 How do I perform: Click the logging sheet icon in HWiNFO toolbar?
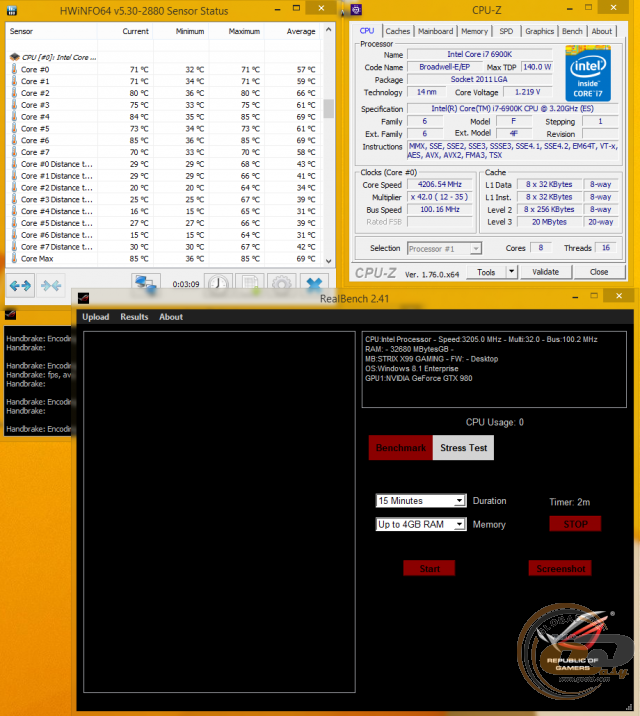[x=250, y=283]
